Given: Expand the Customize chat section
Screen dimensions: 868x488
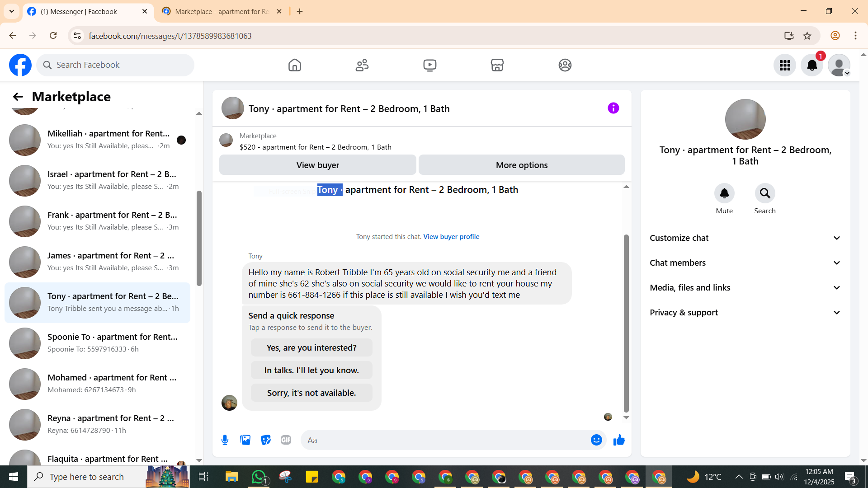Looking at the screenshot, I should pos(745,238).
